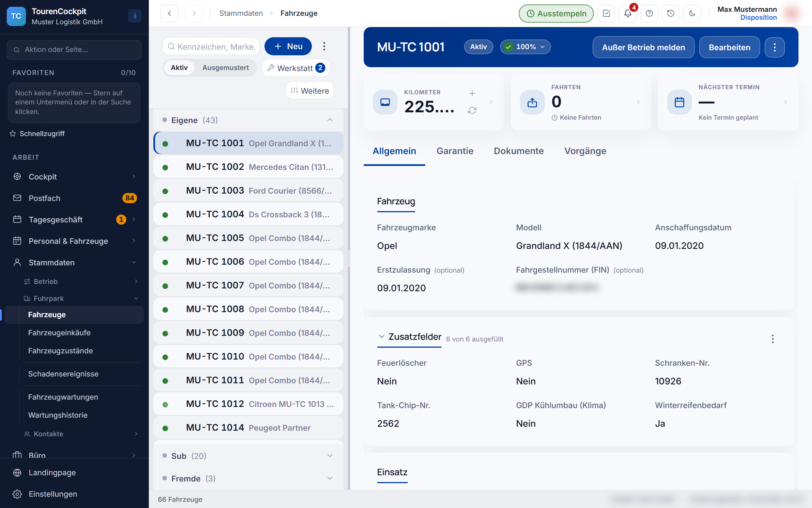Toggle Schnellzugriff star in sidebar
Screen dimensions: 812x508
(13, 133)
